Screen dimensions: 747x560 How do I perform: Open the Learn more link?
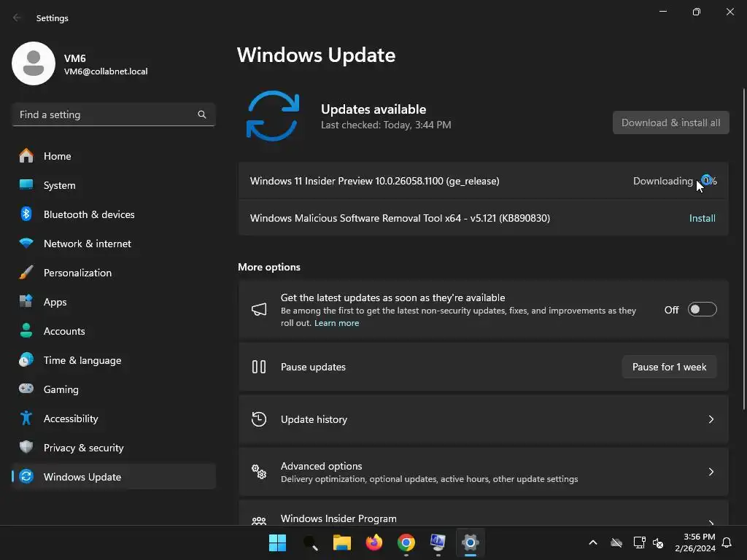(x=336, y=323)
